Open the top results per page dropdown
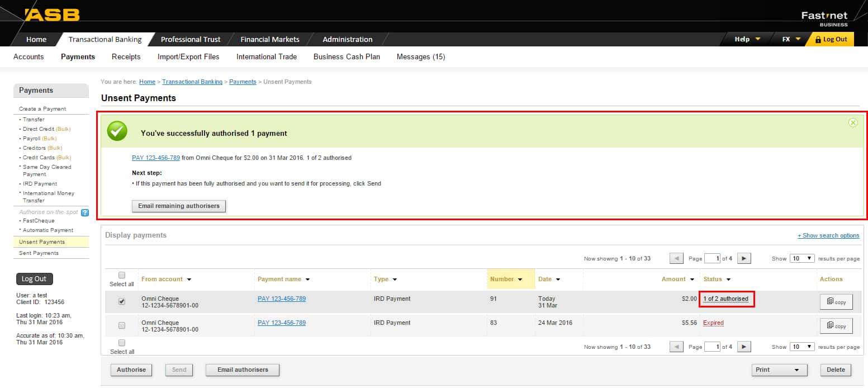This screenshot has width=868, height=388. [x=801, y=258]
